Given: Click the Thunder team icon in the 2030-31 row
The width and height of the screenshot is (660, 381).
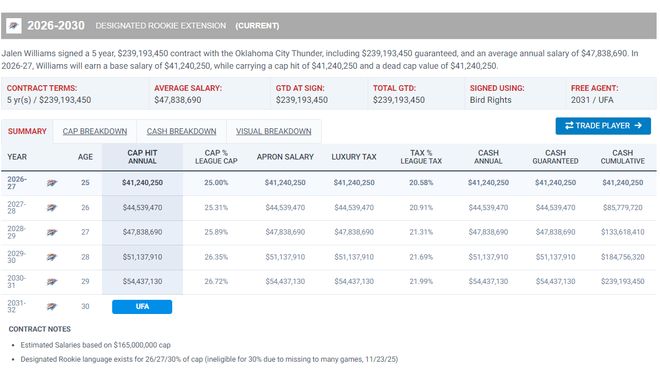Looking at the screenshot, I should coord(52,282).
